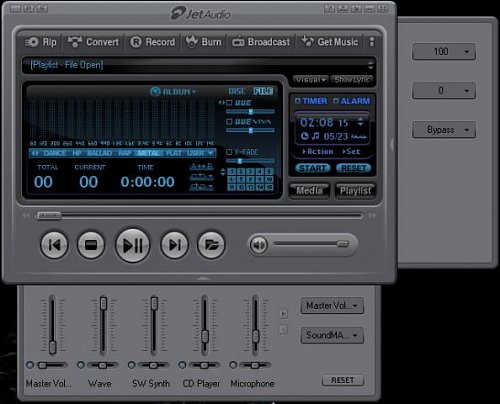
Task: Collapse the side panel with the arrow handle
Action: 392,145
